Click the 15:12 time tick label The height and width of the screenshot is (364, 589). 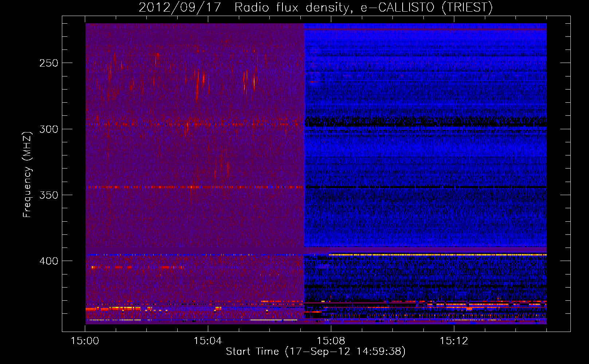click(x=454, y=341)
